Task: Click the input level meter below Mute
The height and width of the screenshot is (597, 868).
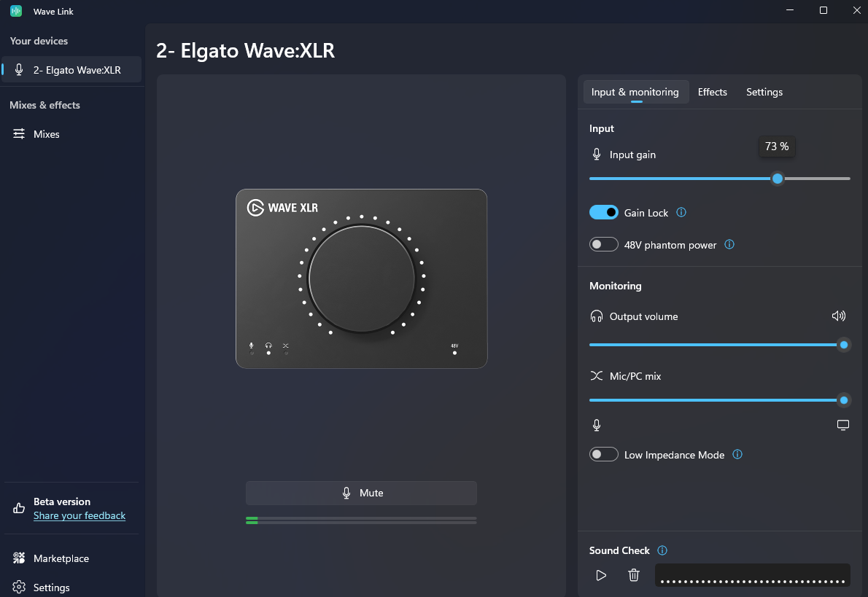Action: pos(361,520)
